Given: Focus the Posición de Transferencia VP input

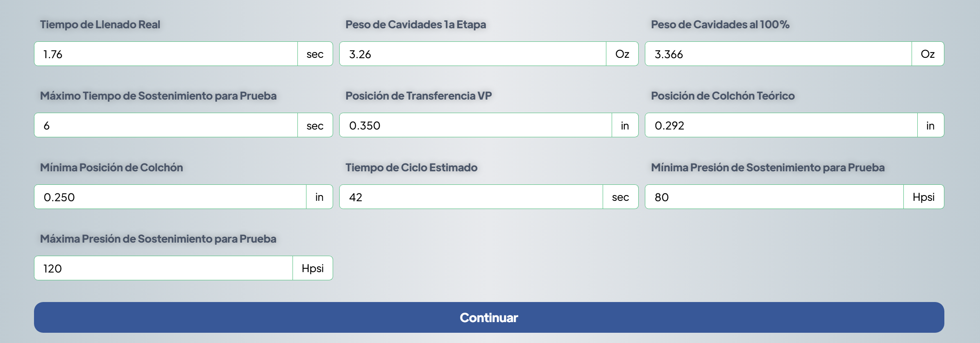Looking at the screenshot, I should (x=475, y=125).
